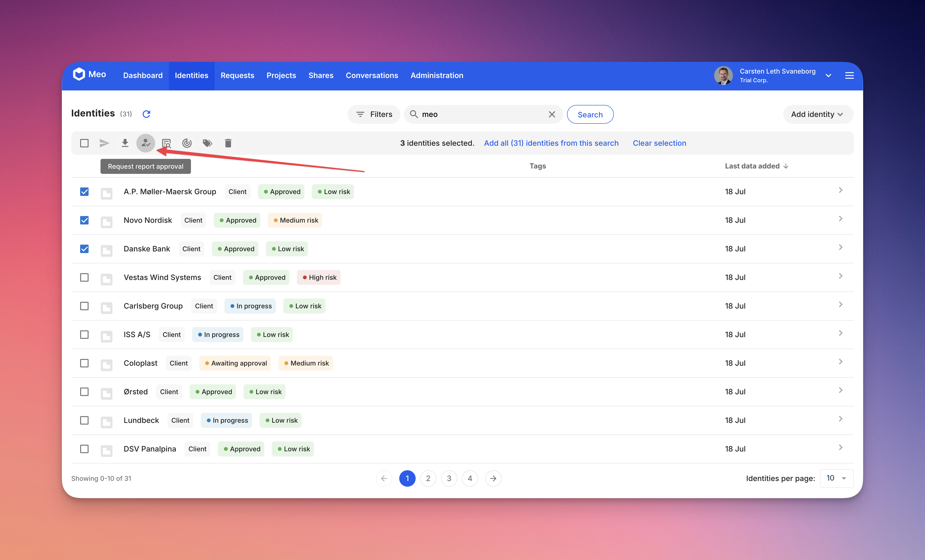Go to page 2
Screen dimensions: 925x560
428,478
